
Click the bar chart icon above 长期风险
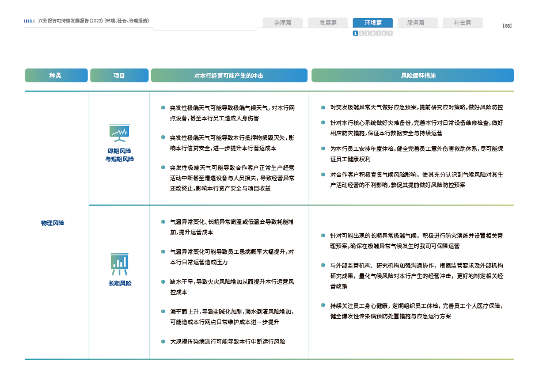120,264
